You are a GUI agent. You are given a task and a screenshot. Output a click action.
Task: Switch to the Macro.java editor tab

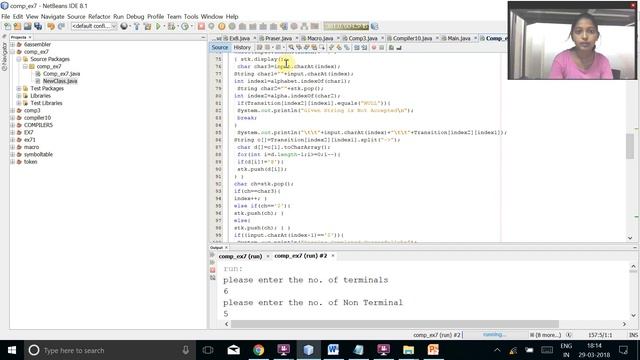click(320, 38)
